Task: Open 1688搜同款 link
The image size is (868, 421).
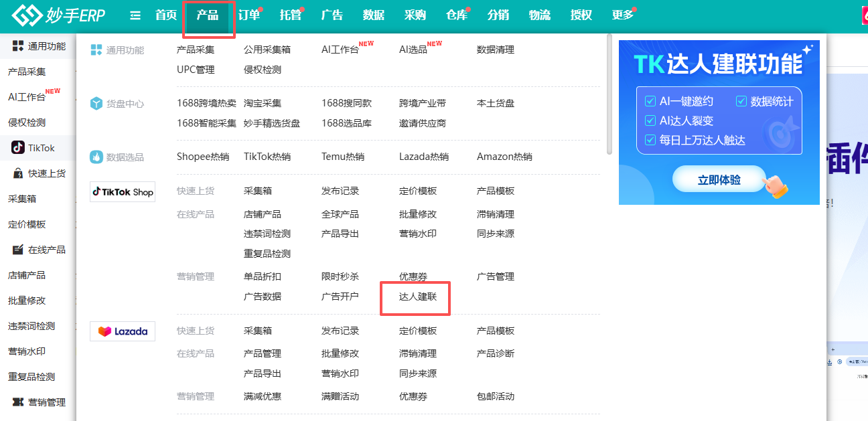Action: 346,103
